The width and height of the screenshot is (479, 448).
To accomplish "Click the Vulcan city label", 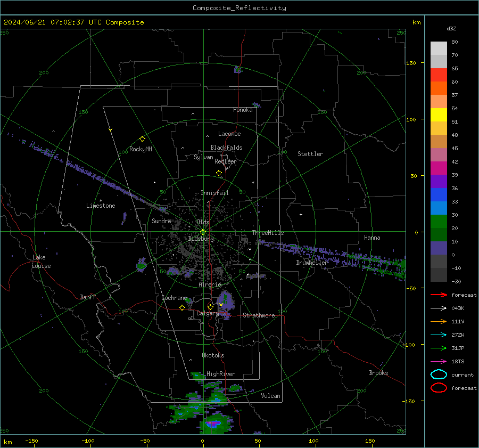I will (x=270, y=396).
